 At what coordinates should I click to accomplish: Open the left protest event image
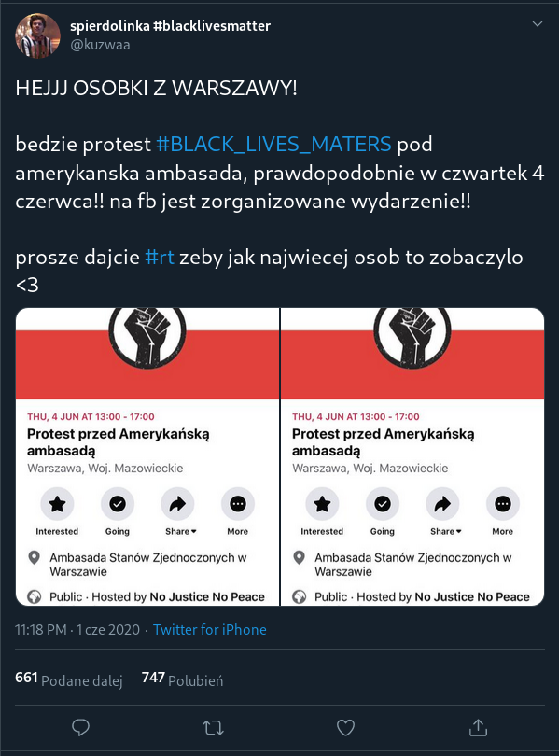pos(147,456)
